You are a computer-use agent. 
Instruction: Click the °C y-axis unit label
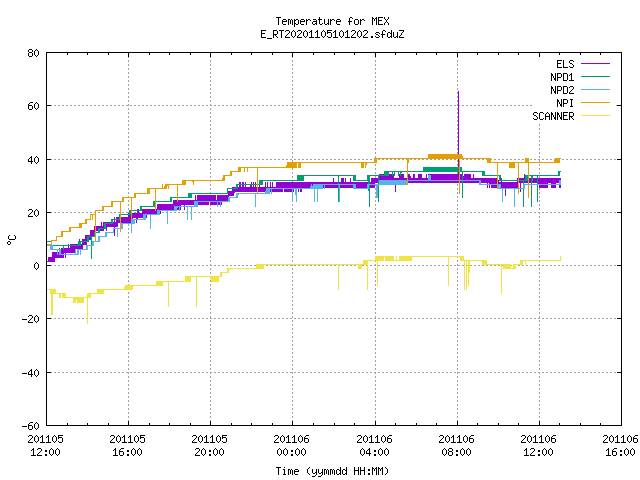[12, 240]
